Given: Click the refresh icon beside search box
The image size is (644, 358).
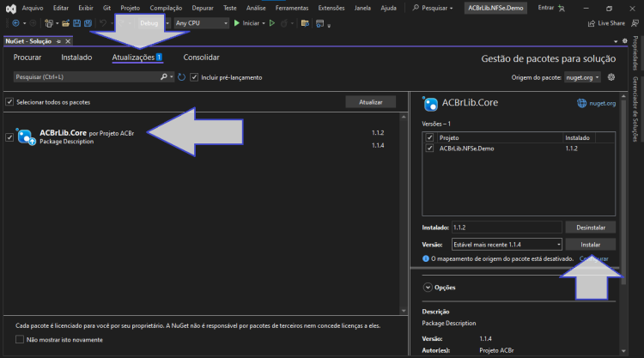Looking at the screenshot, I should pos(181,77).
